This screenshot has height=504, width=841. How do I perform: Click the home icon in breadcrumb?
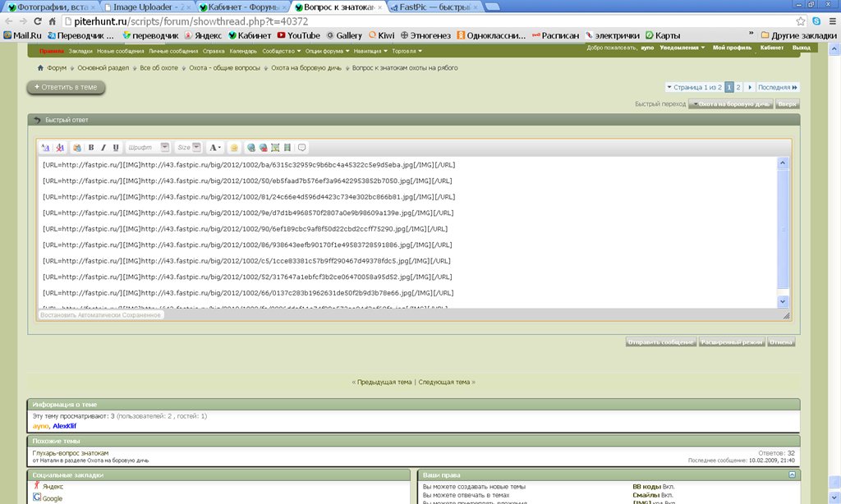click(40, 68)
